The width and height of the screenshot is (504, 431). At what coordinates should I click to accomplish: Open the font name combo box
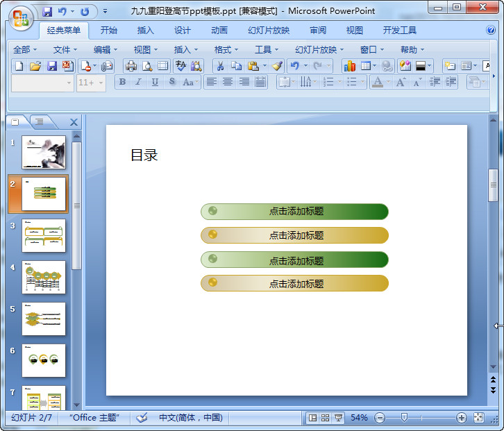(42, 83)
